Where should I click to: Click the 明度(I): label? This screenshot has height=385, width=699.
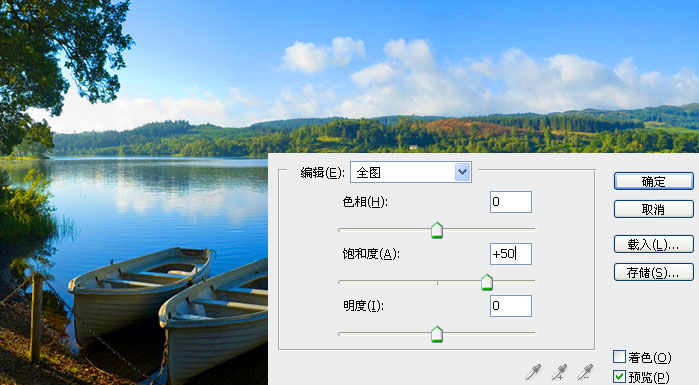[x=363, y=306]
